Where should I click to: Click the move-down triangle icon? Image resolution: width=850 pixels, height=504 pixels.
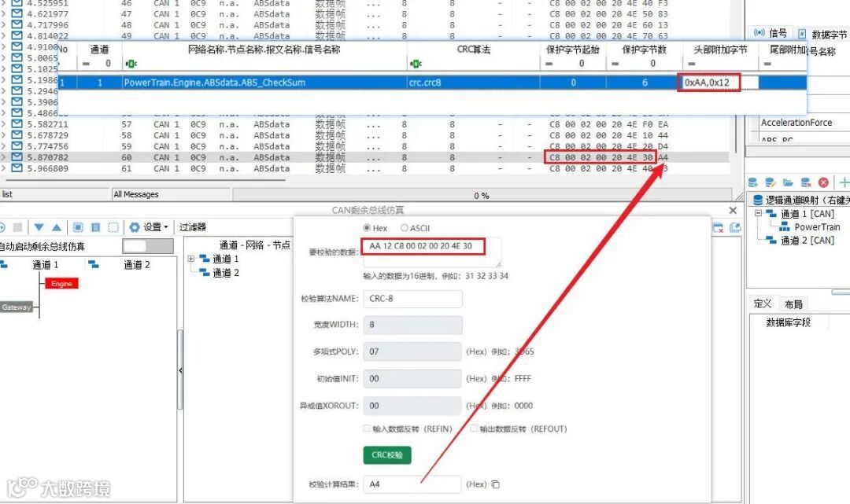39,227
